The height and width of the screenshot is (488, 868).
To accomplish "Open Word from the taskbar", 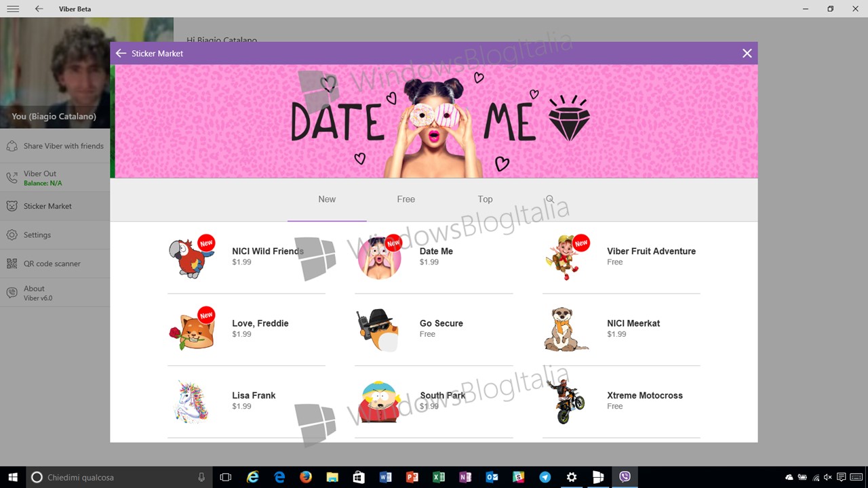I will pos(385,477).
